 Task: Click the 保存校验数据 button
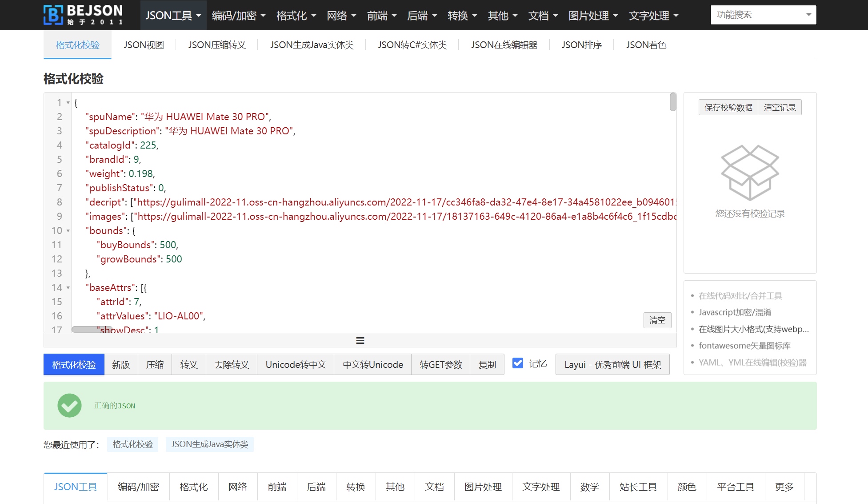(x=728, y=108)
